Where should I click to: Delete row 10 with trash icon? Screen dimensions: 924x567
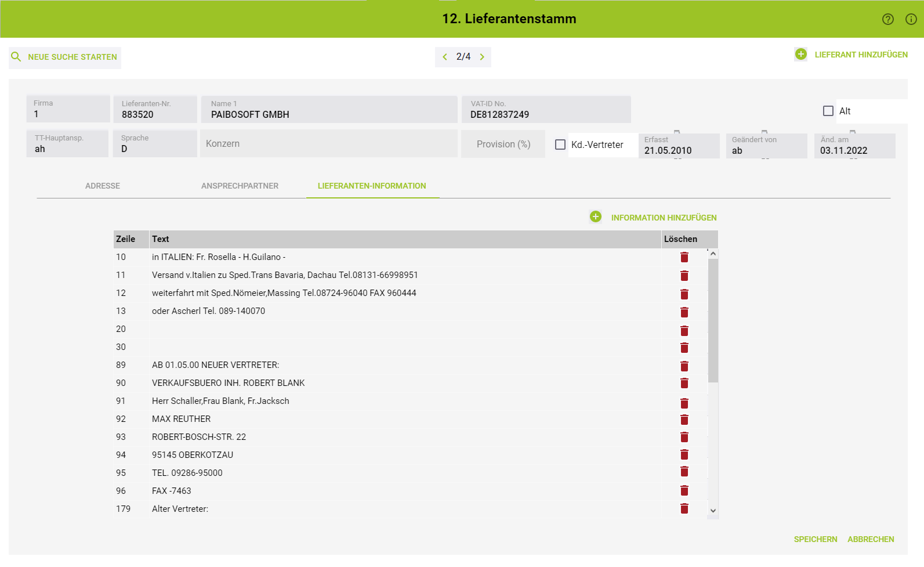684,257
